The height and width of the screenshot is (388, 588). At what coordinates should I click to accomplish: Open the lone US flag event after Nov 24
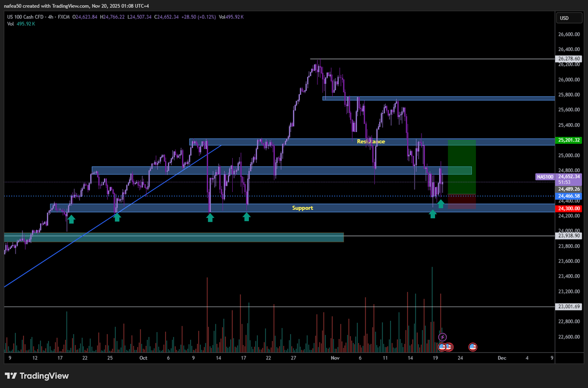(x=473, y=347)
